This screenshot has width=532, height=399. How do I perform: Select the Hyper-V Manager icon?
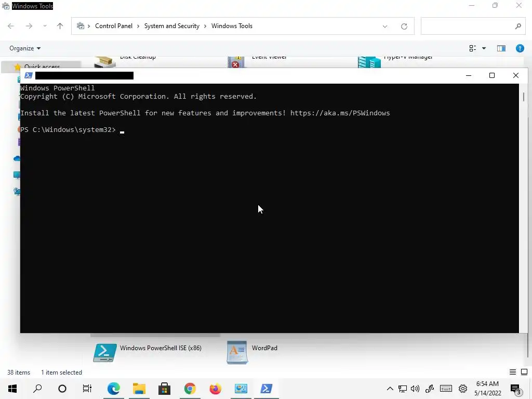[x=369, y=62]
